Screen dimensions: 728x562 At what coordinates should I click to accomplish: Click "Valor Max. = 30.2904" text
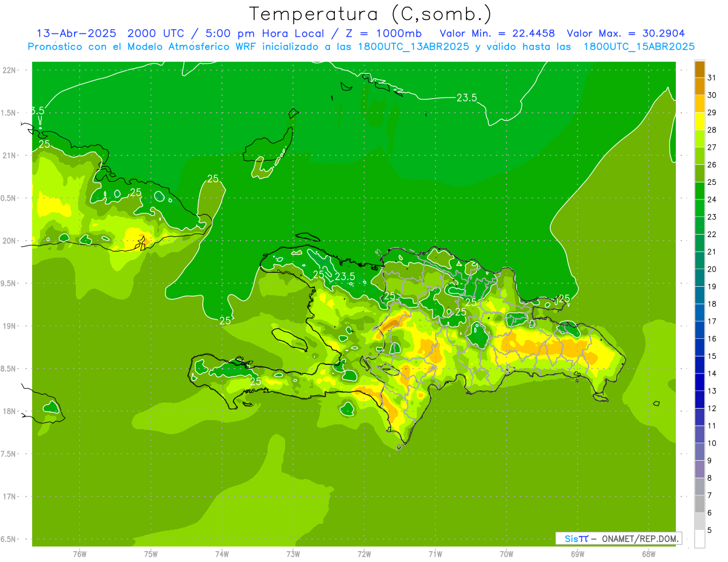(x=626, y=33)
